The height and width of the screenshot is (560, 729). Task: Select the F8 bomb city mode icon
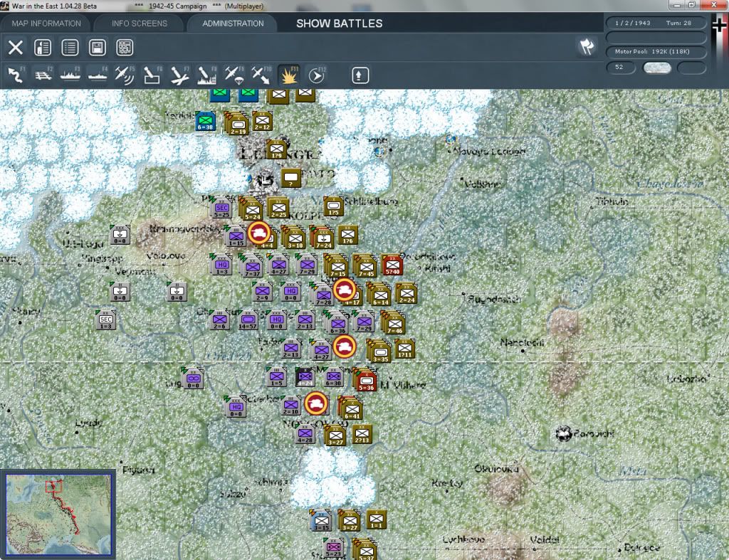tap(206, 75)
